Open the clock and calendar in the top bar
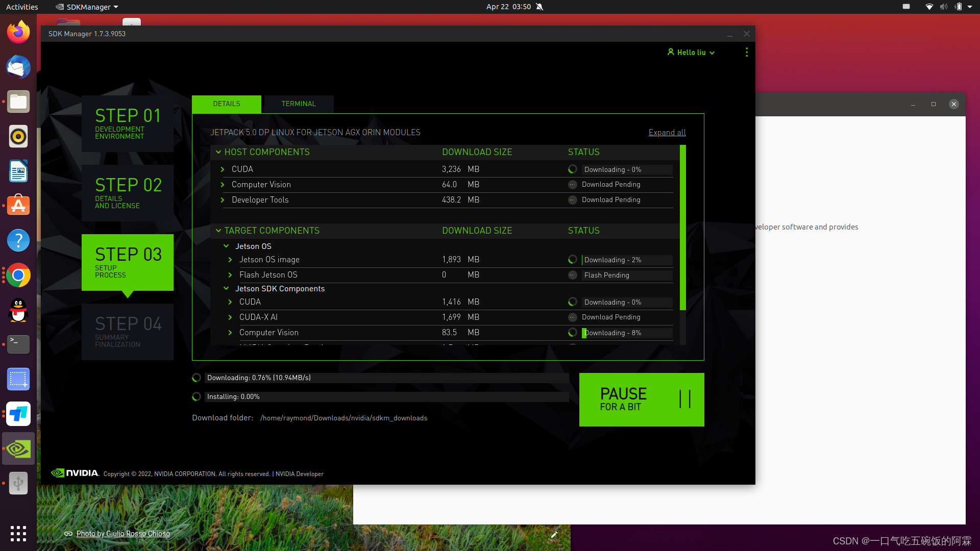This screenshot has width=980, height=551. [508, 7]
